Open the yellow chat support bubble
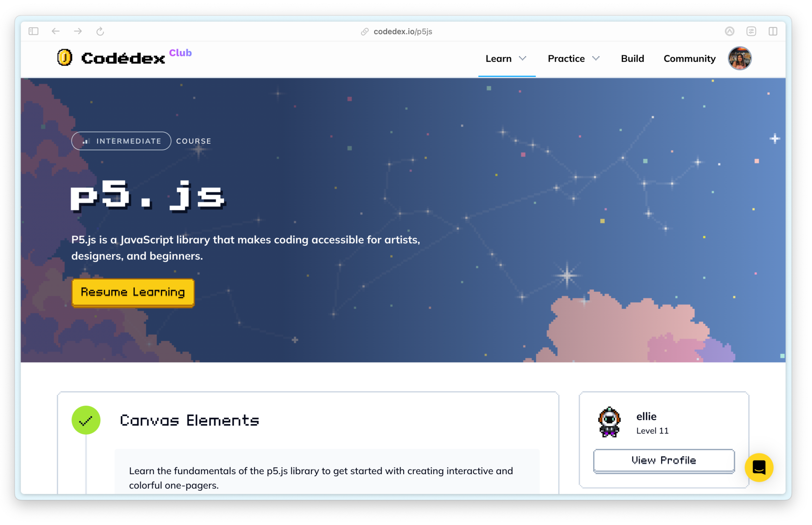This screenshot has width=812, height=525. click(x=758, y=467)
